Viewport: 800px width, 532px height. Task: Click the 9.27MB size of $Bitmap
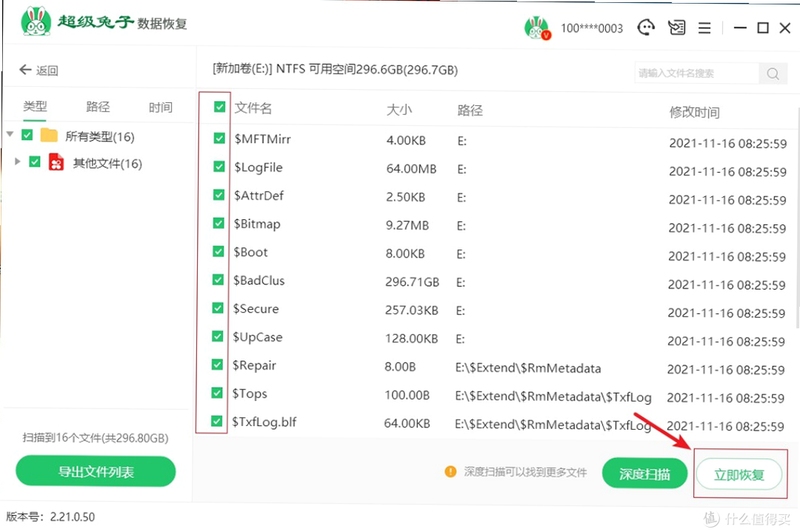407,225
